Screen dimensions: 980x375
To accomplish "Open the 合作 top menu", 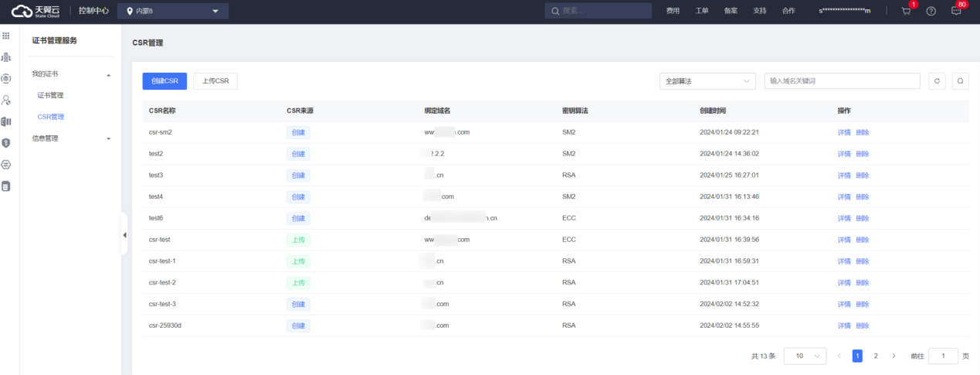I will tap(788, 11).
